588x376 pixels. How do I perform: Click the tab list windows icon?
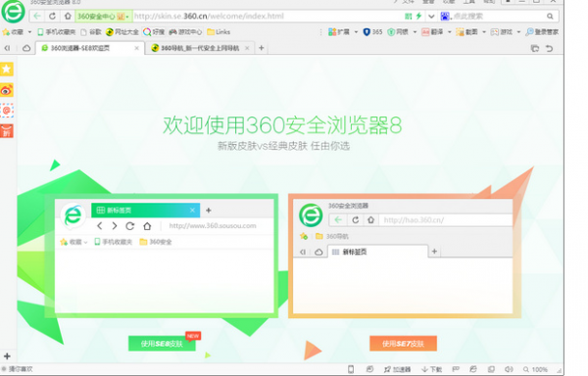[x=535, y=48]
